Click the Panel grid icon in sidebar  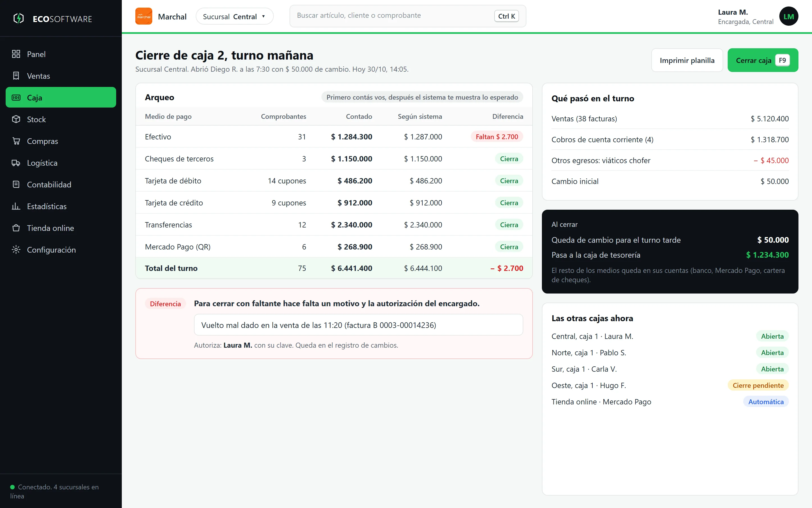(16, 54)
